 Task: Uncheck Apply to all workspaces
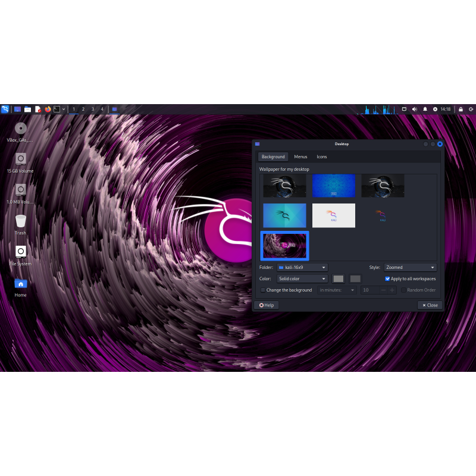(387, 278)
